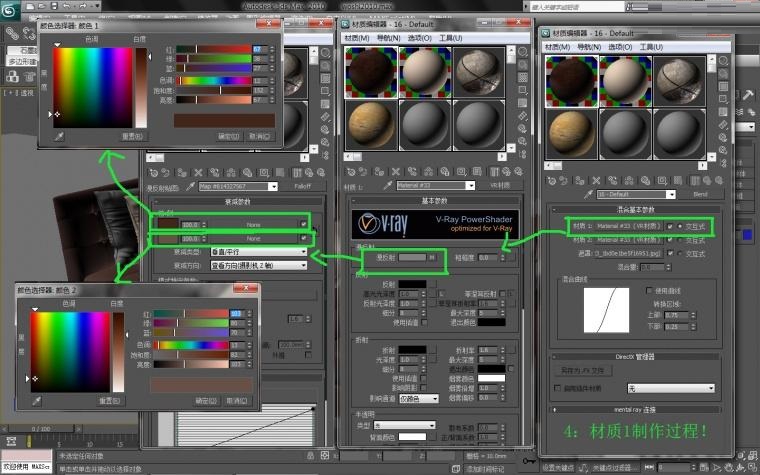
Task: Toggle 材质 1 enable checkbox in Blend editor
Action: click(x=670, y=226)
